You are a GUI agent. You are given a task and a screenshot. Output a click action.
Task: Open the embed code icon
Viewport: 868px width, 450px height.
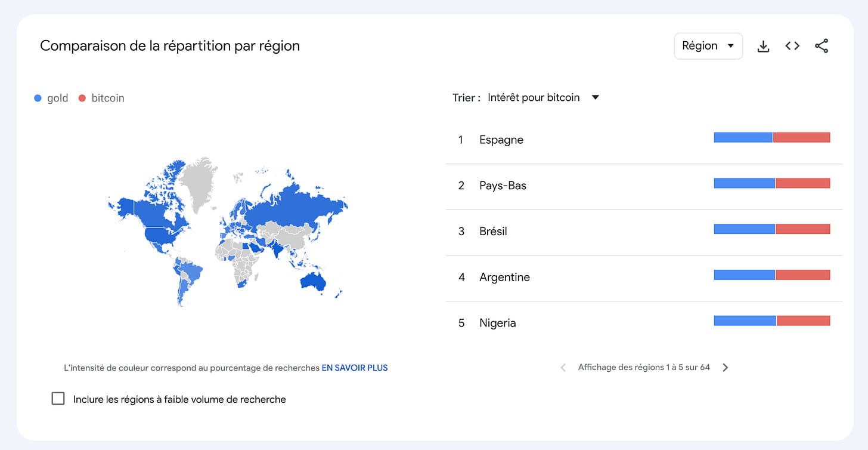pyautogui.click(x=792, y=46)
